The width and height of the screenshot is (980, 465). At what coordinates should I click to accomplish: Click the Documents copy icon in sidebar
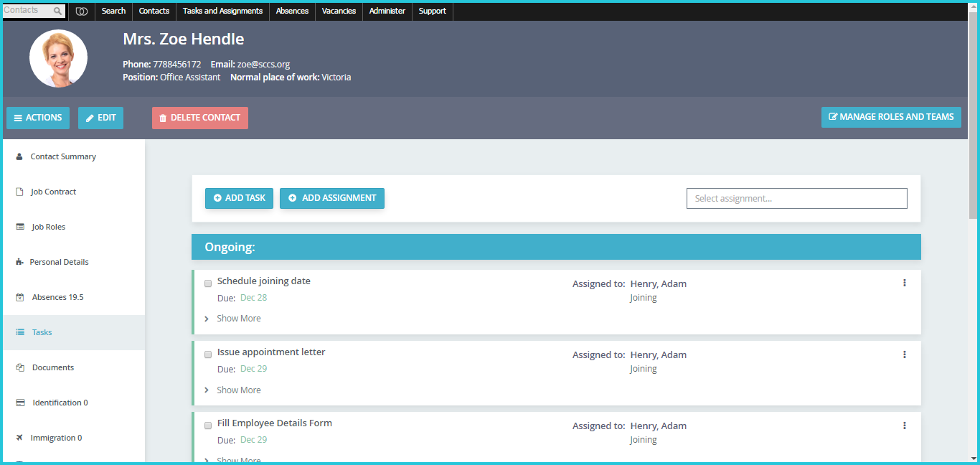(20, 367)
